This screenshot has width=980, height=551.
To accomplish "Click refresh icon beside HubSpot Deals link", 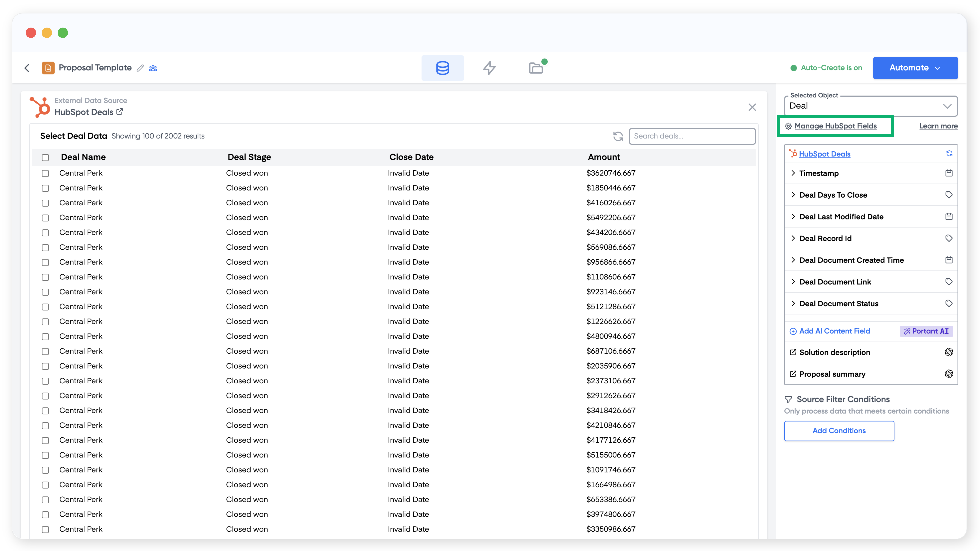I will [x=949, y=154].
